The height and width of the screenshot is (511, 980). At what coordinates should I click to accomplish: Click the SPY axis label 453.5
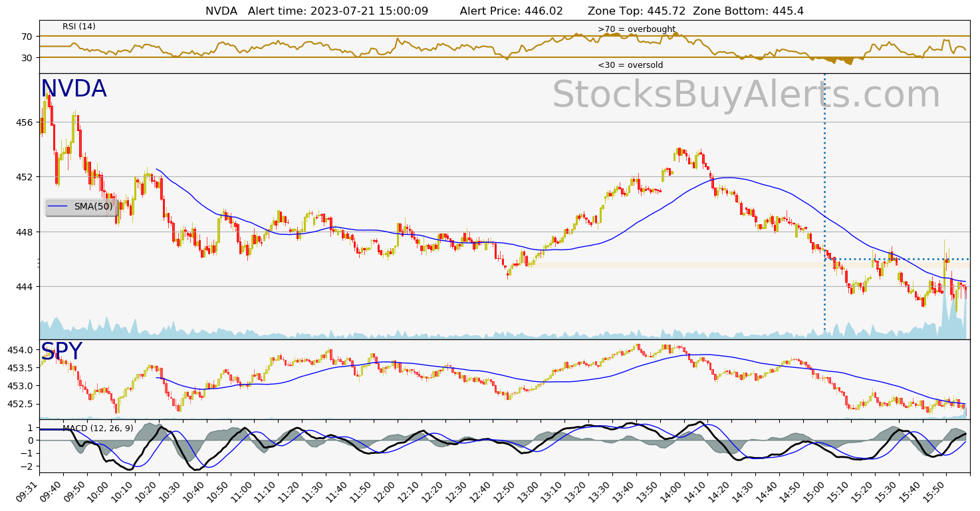click(x=21, y=369)
